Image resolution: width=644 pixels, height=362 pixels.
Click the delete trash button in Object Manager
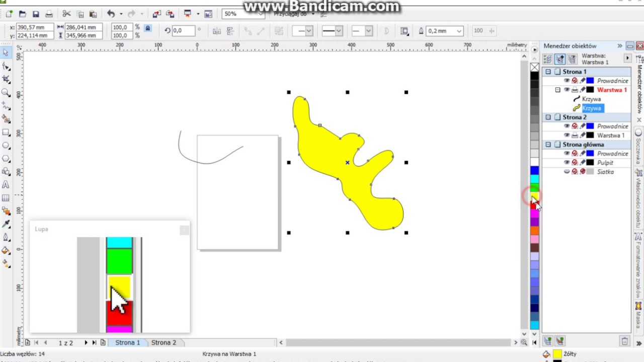tap(624, 341)
